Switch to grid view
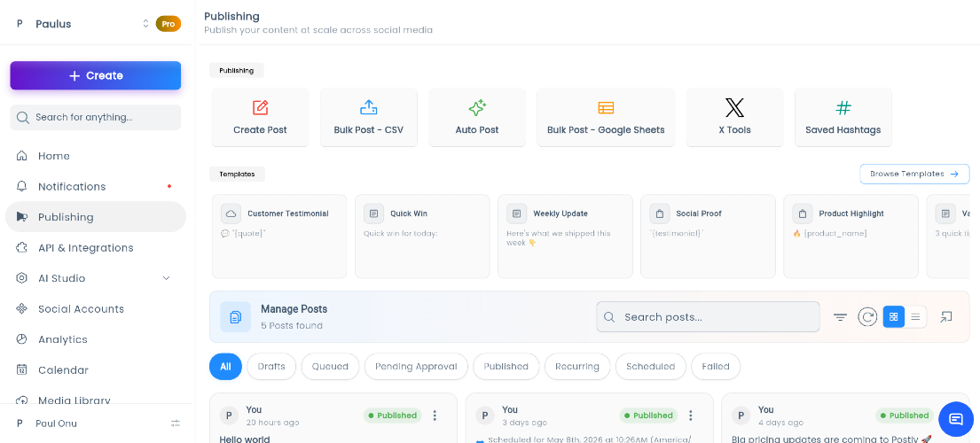980x443 pixels. (x=894, y=317)
